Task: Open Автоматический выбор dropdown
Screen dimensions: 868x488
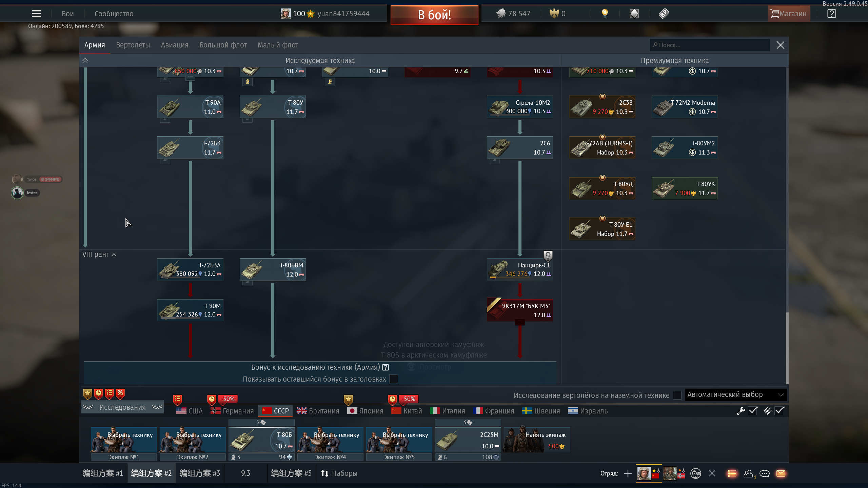Action: (735, 395)
